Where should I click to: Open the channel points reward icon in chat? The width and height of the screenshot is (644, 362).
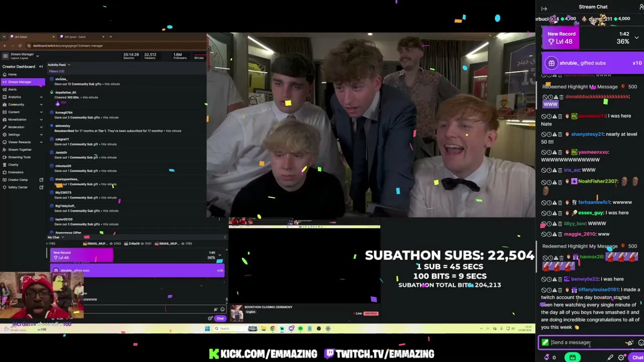pos(629,343)
